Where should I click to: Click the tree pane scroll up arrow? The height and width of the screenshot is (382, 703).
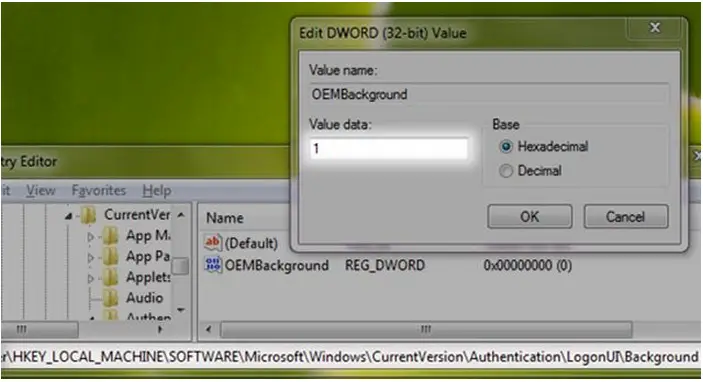pos(181,215)
